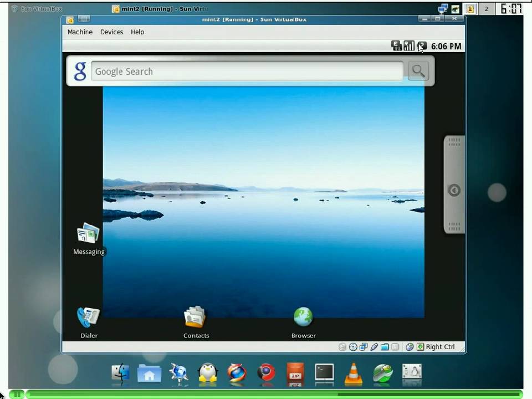The height and width of the screenshot is (399, 532).
Task: Seek within the green progress bar
Action: (x=274, y=394)
